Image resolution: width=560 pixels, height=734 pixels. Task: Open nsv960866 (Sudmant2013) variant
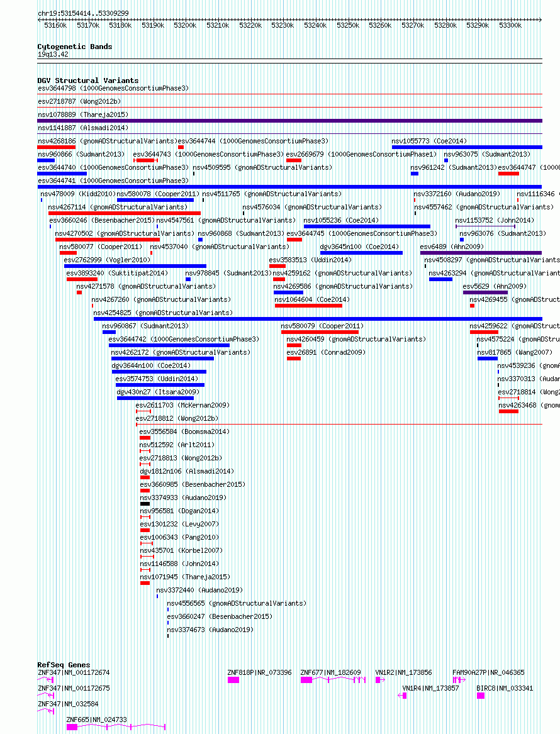[x=81, y=154]
